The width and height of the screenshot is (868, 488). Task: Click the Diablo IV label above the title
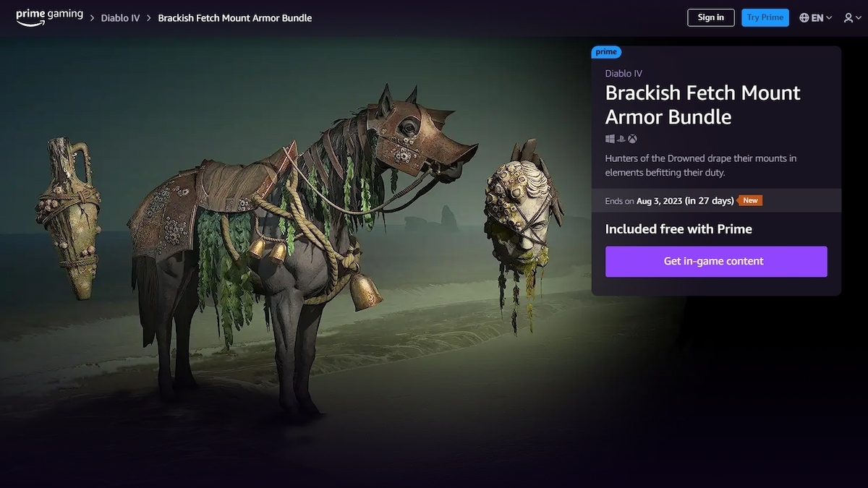[x=624, y=74]
